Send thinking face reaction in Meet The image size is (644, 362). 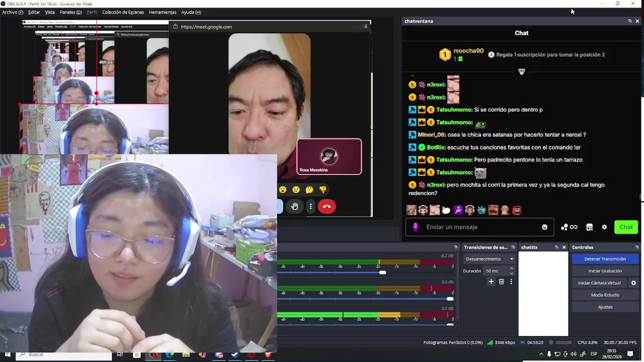tap(309, 190)
